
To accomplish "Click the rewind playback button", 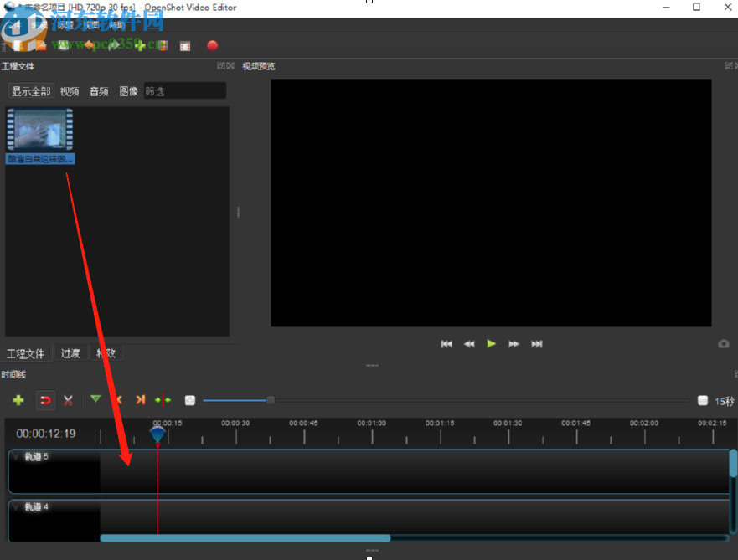I will coord(469,344).
